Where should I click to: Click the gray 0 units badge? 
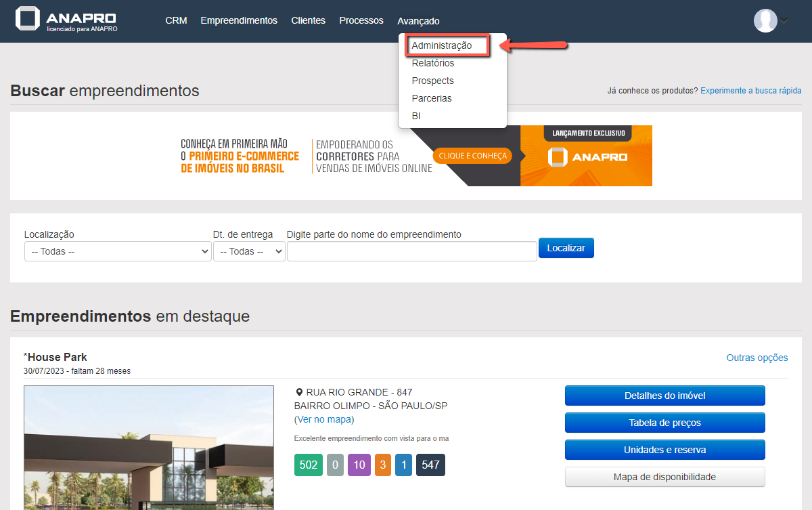[334, 465]
